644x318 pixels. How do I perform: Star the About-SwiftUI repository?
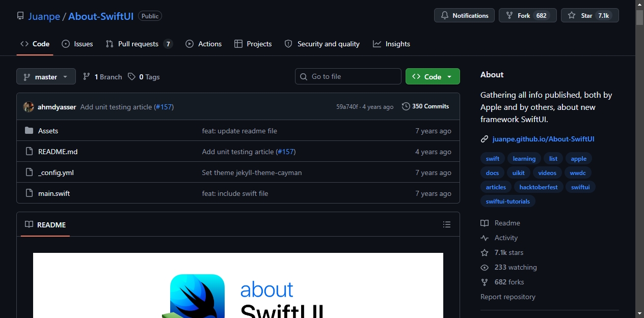pos(590,15)
